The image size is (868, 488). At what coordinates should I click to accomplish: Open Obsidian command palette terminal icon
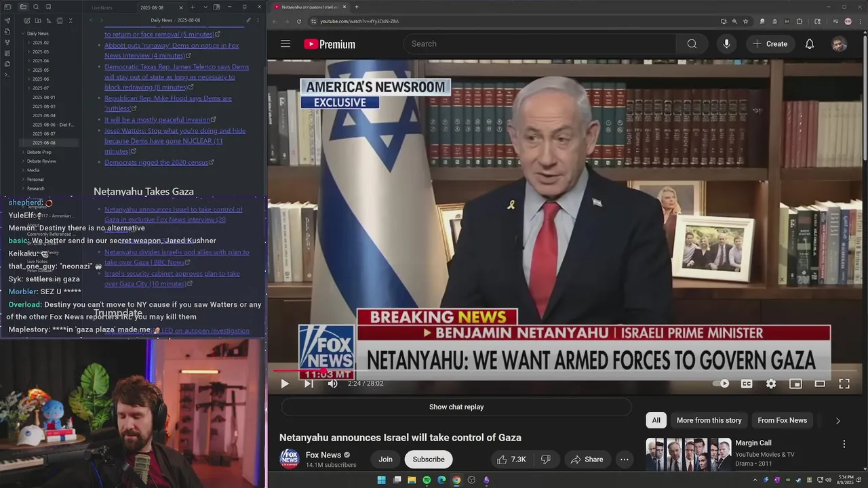[x=7, y=75]
